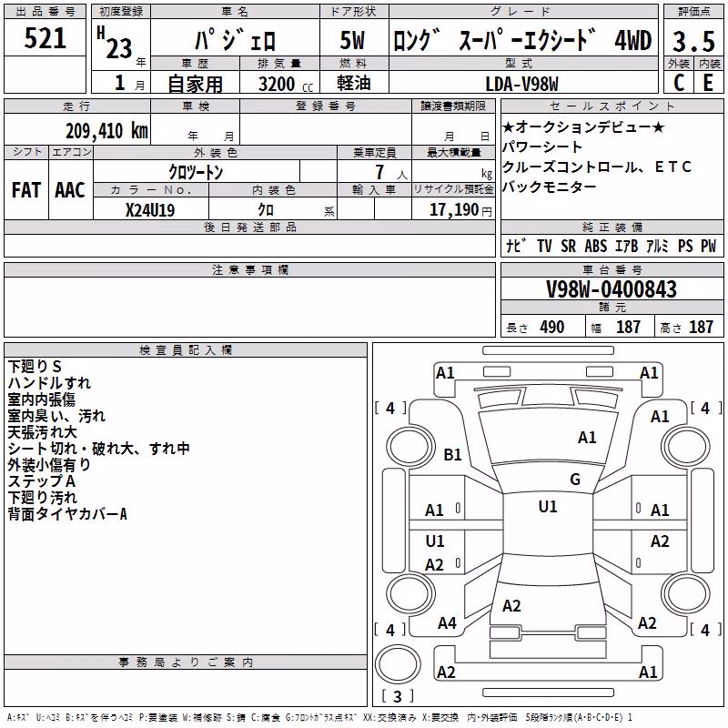Click inspector note ステップA
728x728 pixels.
point(42,481)
